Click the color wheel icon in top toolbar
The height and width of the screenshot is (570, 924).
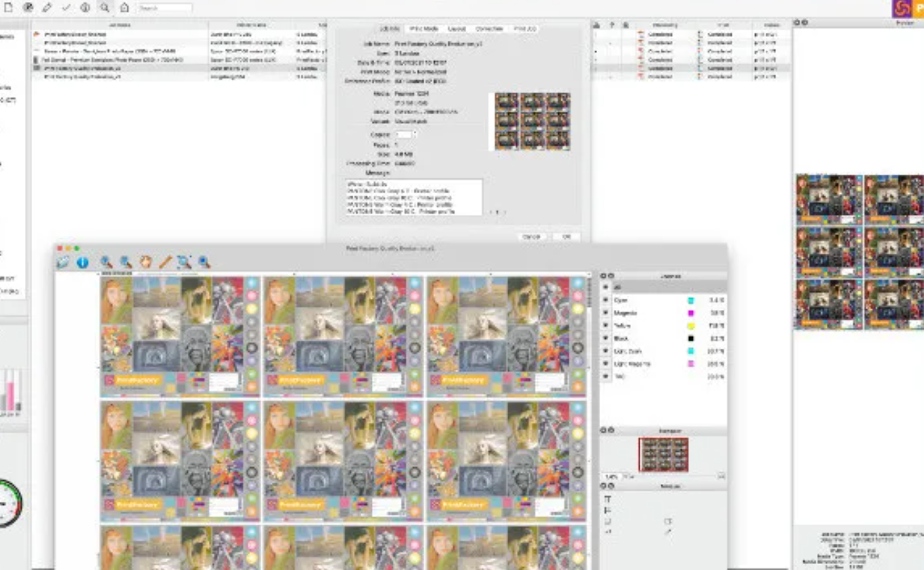pos(28,7)
